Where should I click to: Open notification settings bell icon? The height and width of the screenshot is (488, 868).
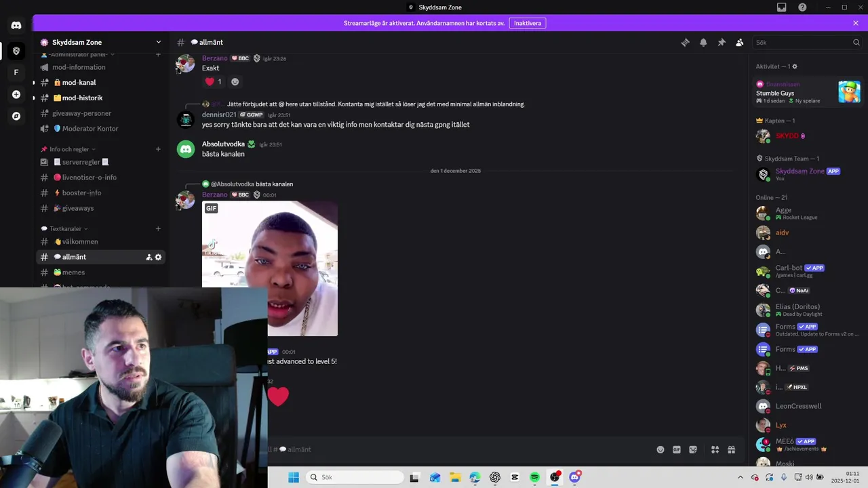pyautogui.click(x=703, y=42)
